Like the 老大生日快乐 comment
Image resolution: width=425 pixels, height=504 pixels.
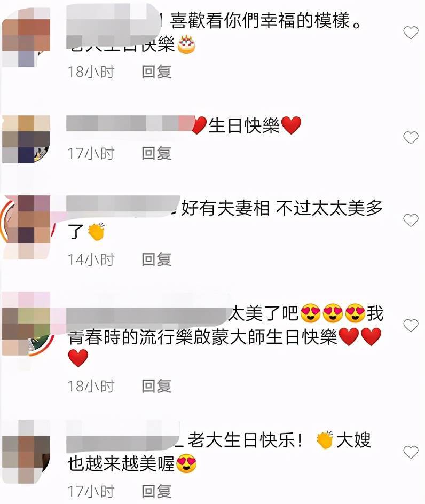[411, 452]
